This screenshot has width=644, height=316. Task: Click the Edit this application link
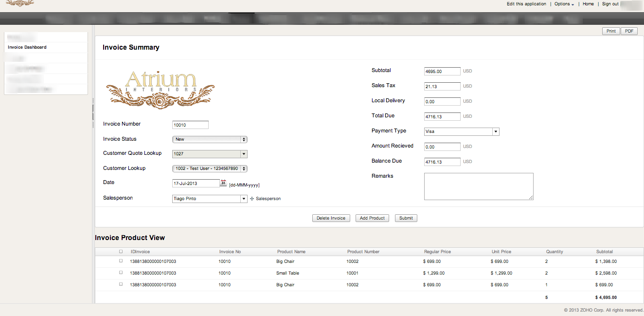tap(526, 4)
